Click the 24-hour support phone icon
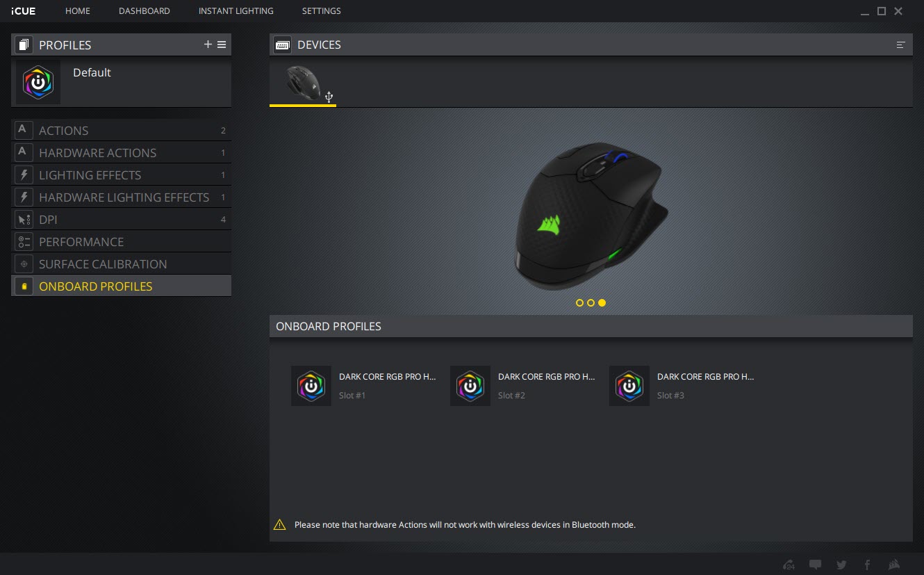 click(789, 565)
